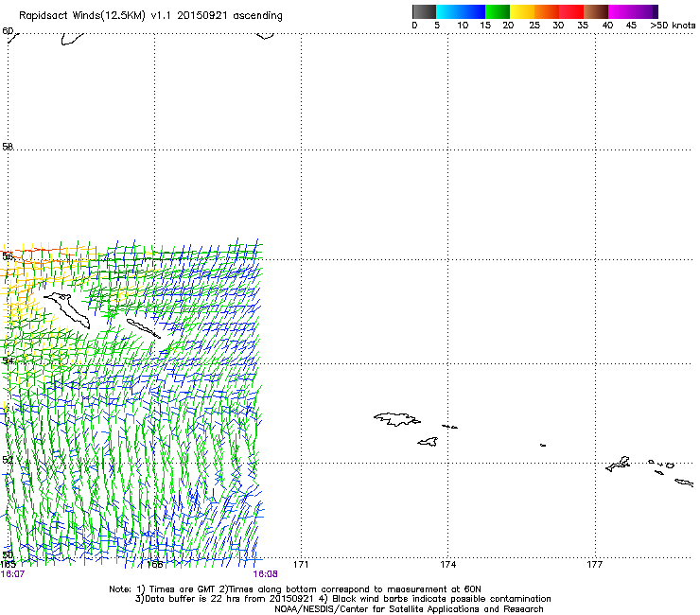Click the 'Times are GMT' note line
This screenshot has height=615, width=700.
point(295,589)
